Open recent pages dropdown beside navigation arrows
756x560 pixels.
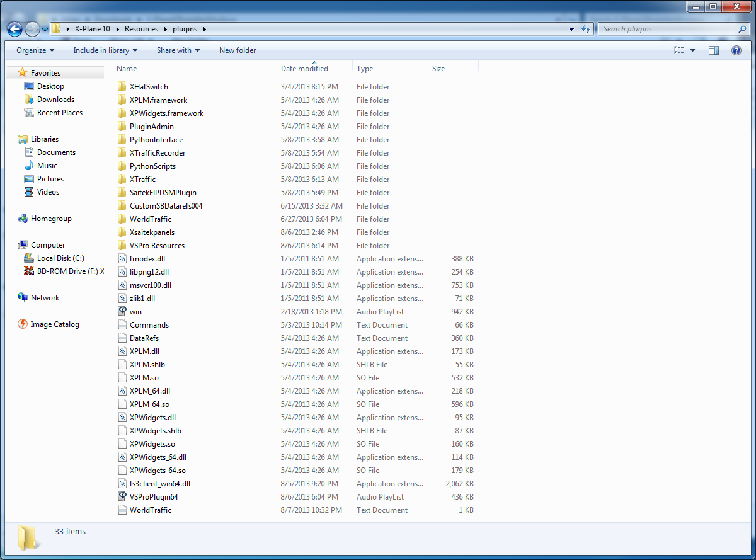coord(45,30)
